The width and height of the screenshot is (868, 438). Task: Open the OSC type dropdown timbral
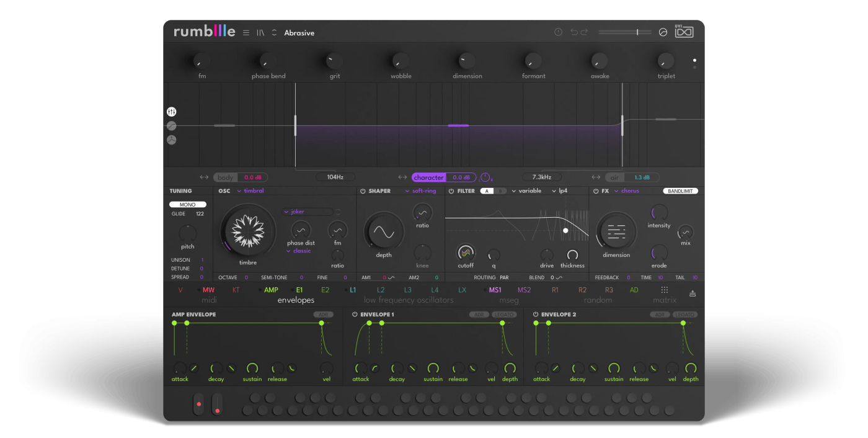(250, 191)
